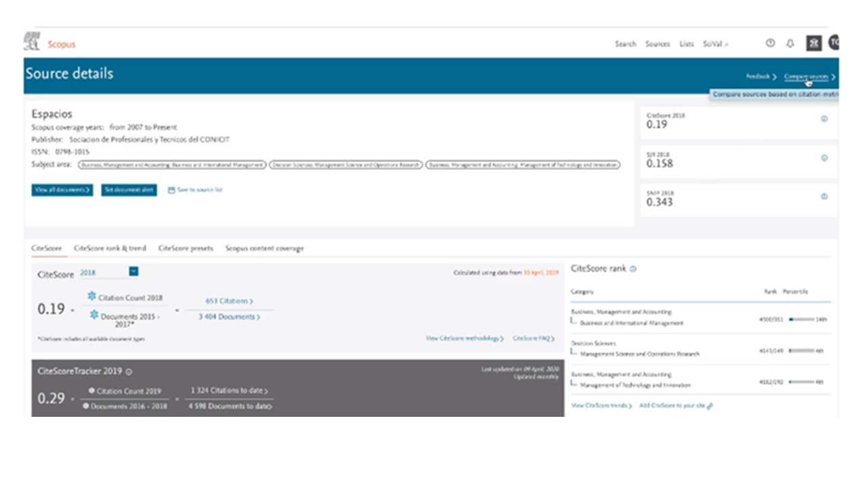Click the View all documents button
Image resolution: width=868 pixels, height=488 pixels.
click(62, 190)
